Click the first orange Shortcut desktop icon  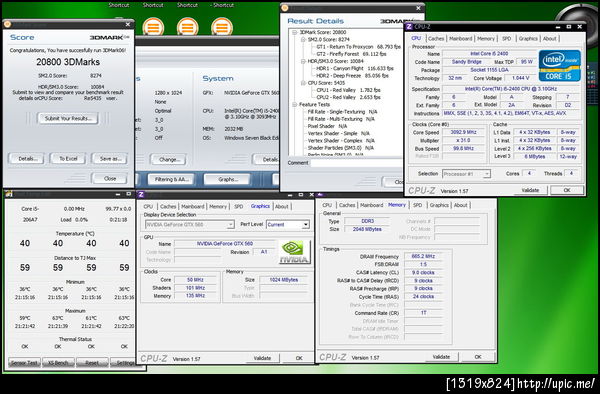153,27
